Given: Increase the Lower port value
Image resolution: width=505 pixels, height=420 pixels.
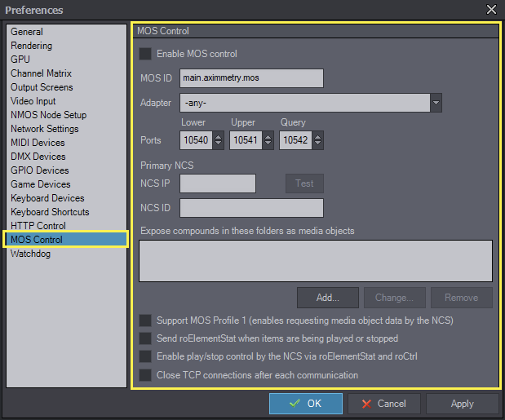Looking at the screenshot, I should 218,137.
